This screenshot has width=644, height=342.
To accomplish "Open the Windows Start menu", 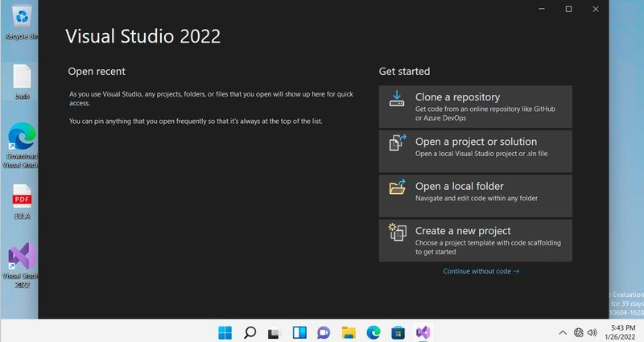I will [225, 332].
